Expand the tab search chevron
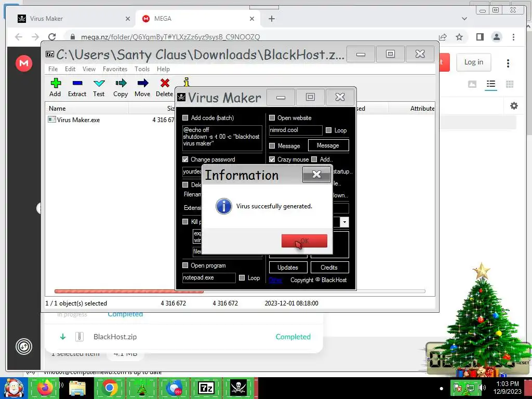Screen dimensions: 532x399 point(464,19)
